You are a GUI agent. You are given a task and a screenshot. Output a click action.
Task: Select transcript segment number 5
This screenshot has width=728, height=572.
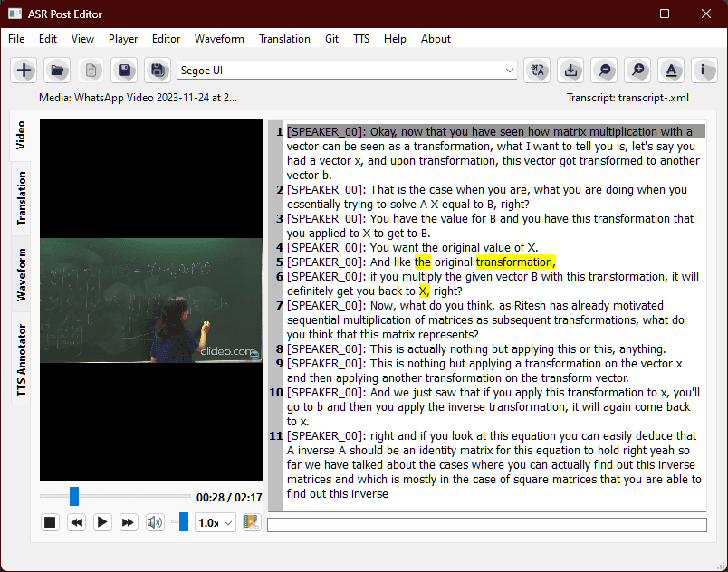pos(407,262)
